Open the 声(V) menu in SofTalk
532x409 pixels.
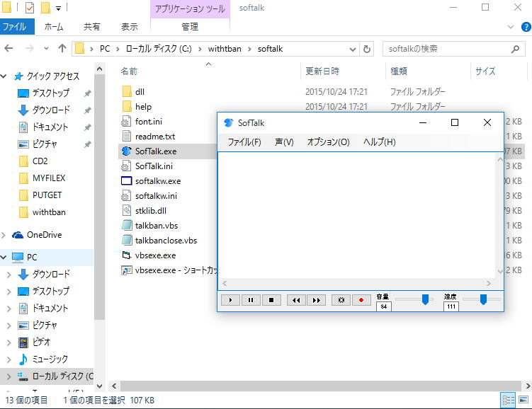point(284,142)
